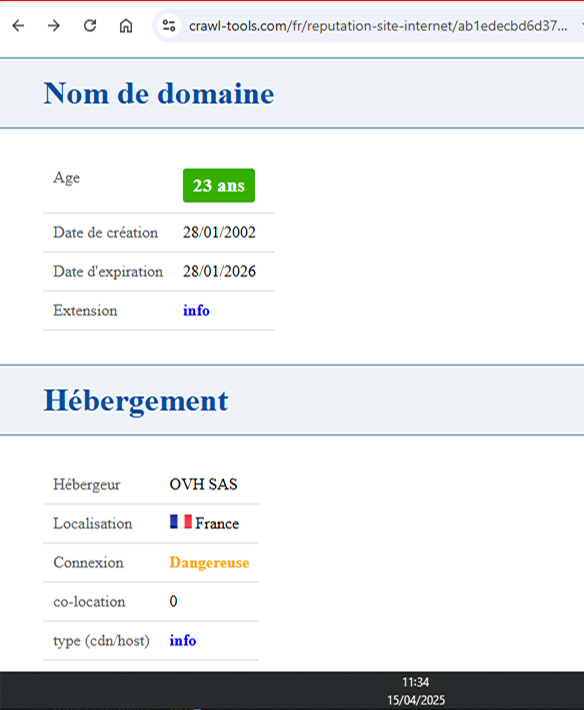Go back to the previous page
Image resolution: width=584 pixels, height=710 pixels.
(x=18, y=26)
